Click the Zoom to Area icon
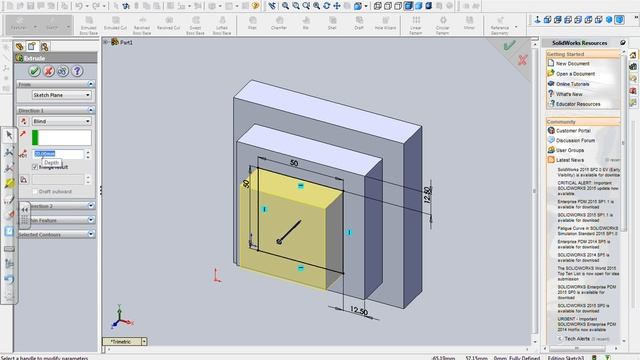 (296, 6)
